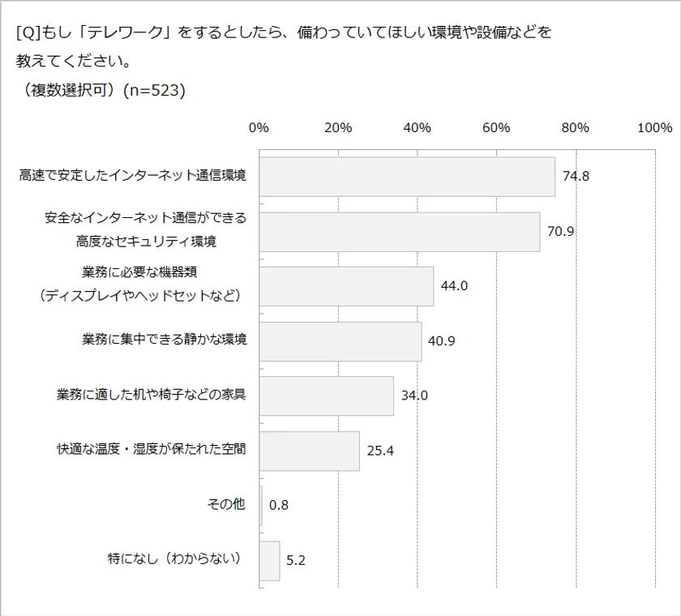The image size is (681, 616).
Task: Click the その他 category label
Action: click(x=226, y=504)
